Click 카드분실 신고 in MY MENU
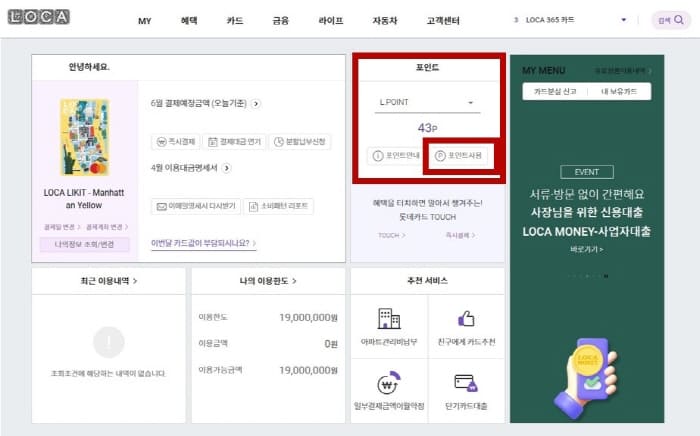700x436 pixels. point(555,91)
